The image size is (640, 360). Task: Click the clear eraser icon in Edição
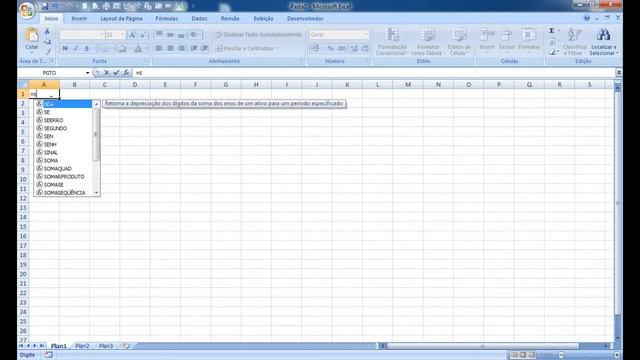[x=552, y=52]
